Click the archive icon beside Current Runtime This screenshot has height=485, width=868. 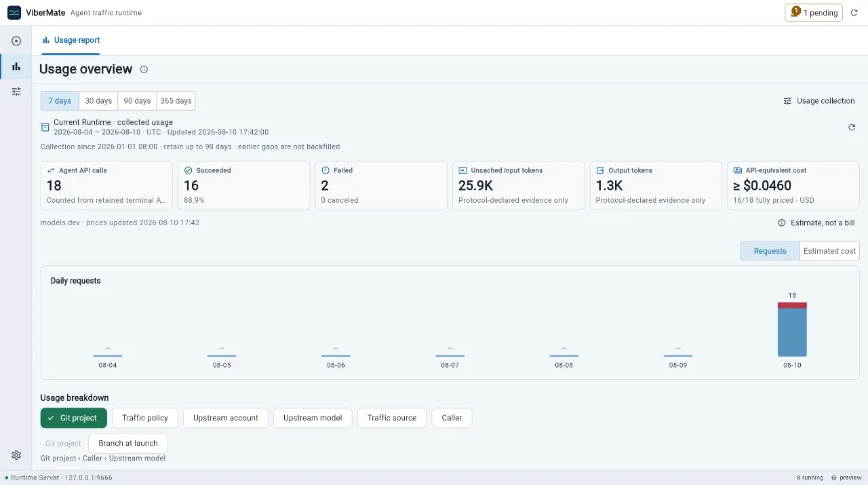click(45, 127)
